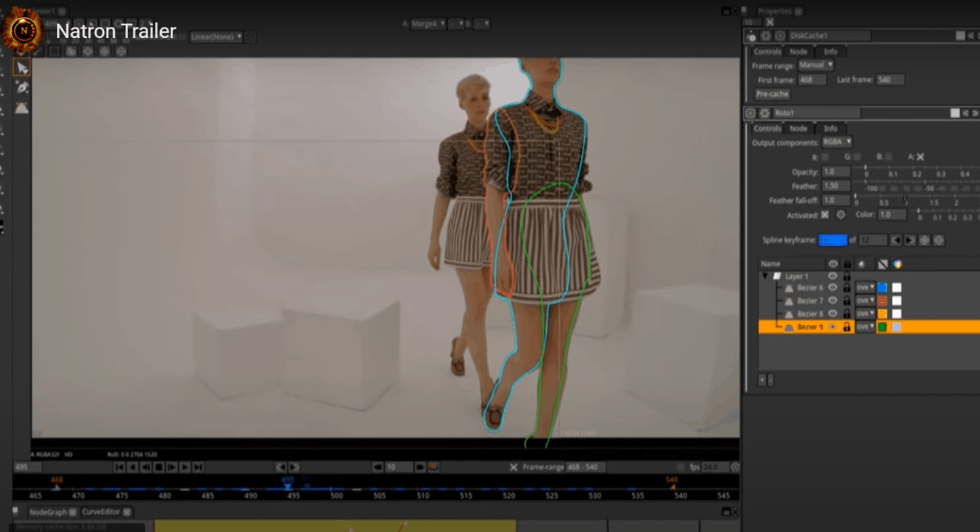980x532 pixels.
Task: Choose the Bezier shape tool
Action: tap(22, 108)
